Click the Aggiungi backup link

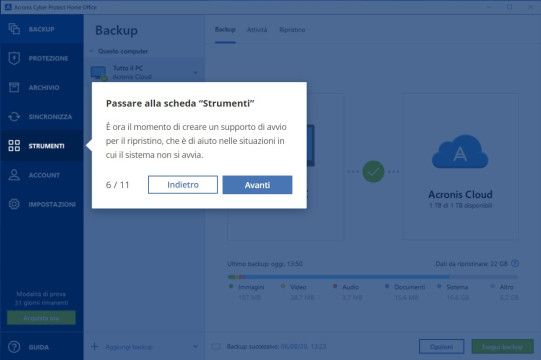[129, 347]
